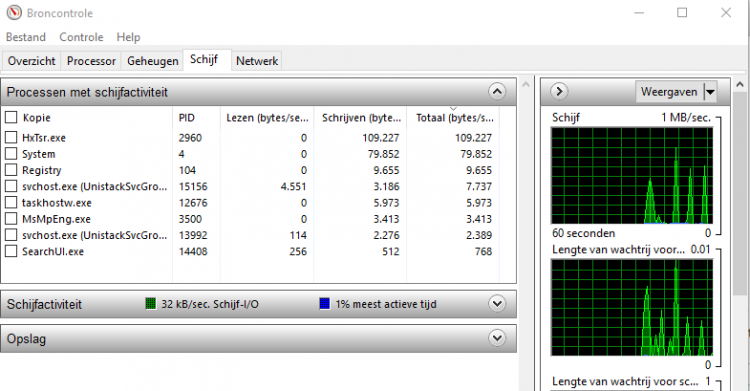Viewport: 750px width, 391px height.
Task: Open the Controle menu
Action: coord(81,37)
